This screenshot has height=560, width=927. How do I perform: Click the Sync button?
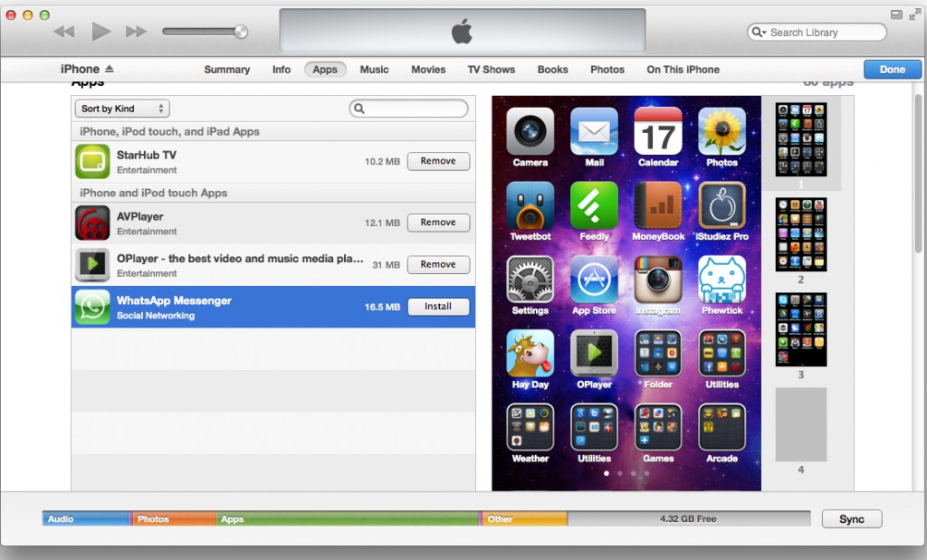[x=851, y=518]
